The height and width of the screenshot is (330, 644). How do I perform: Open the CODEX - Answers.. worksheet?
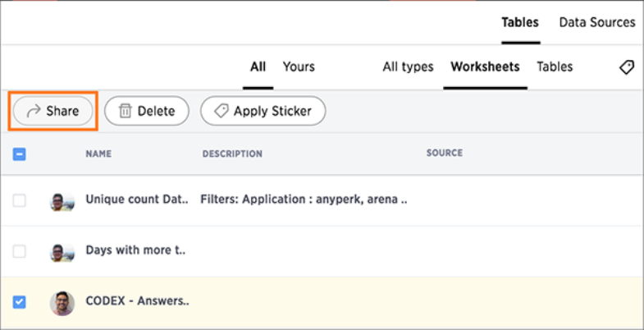click(137, 301)
